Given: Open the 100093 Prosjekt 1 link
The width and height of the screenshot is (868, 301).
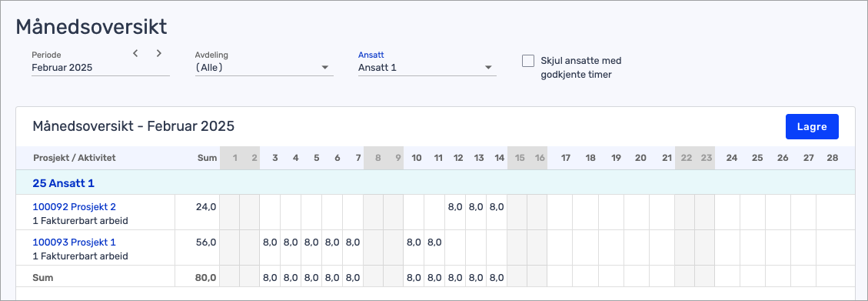Looking at the screenshot, I should click(x=74, y=242).
